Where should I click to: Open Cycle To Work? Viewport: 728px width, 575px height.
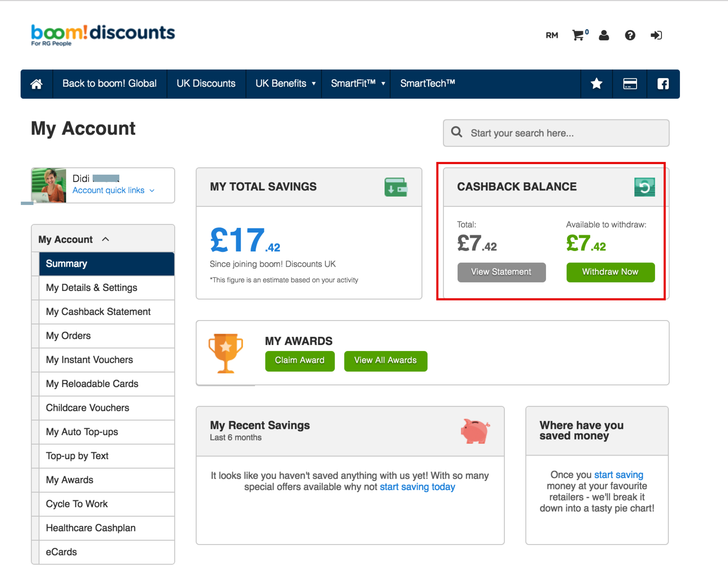107,504
